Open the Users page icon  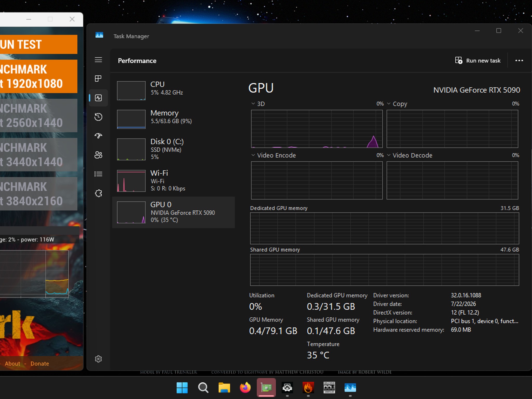click(98, 155)
